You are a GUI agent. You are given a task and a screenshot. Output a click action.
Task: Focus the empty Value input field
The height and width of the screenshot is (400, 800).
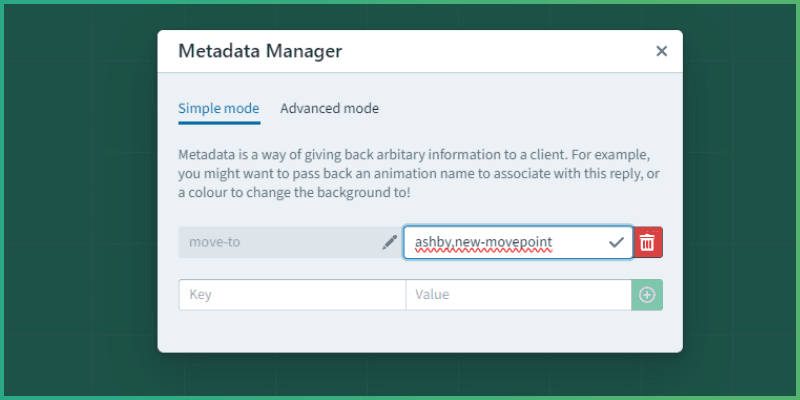pos(517,295)
